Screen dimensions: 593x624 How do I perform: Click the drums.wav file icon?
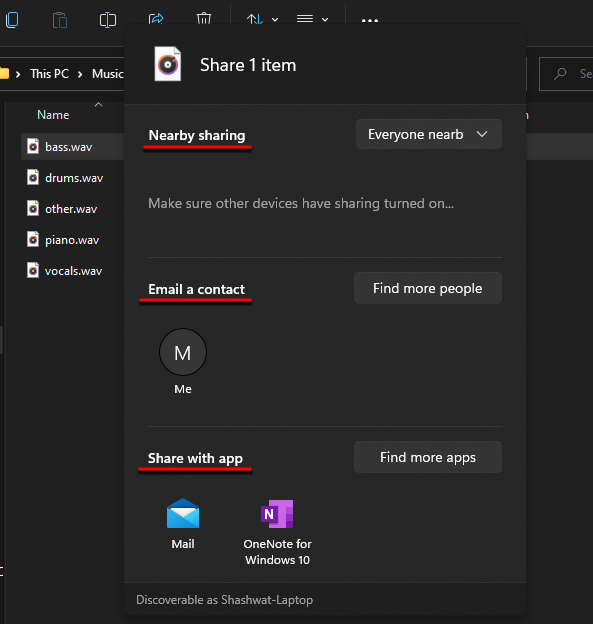pos(33,177)
